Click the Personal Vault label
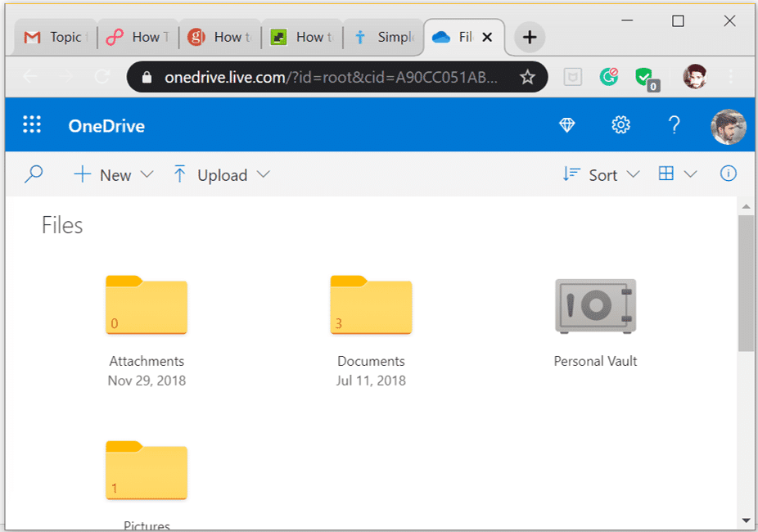 pos(596,361)
